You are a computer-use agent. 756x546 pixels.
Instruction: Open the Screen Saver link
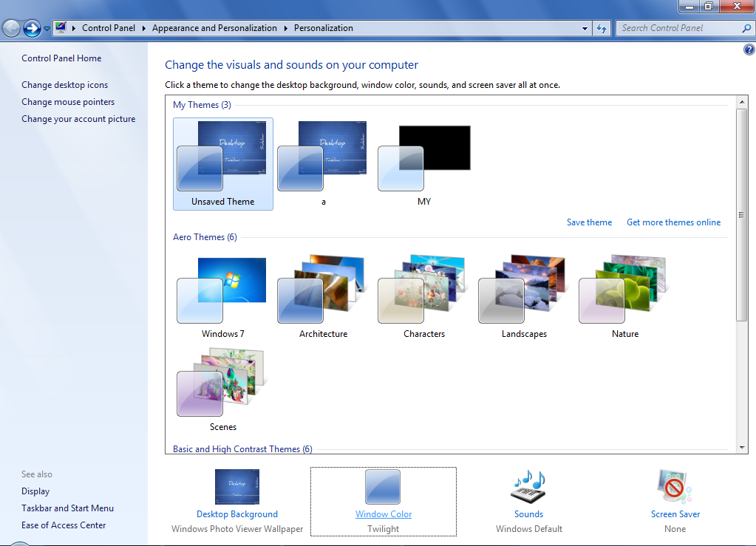675,514
